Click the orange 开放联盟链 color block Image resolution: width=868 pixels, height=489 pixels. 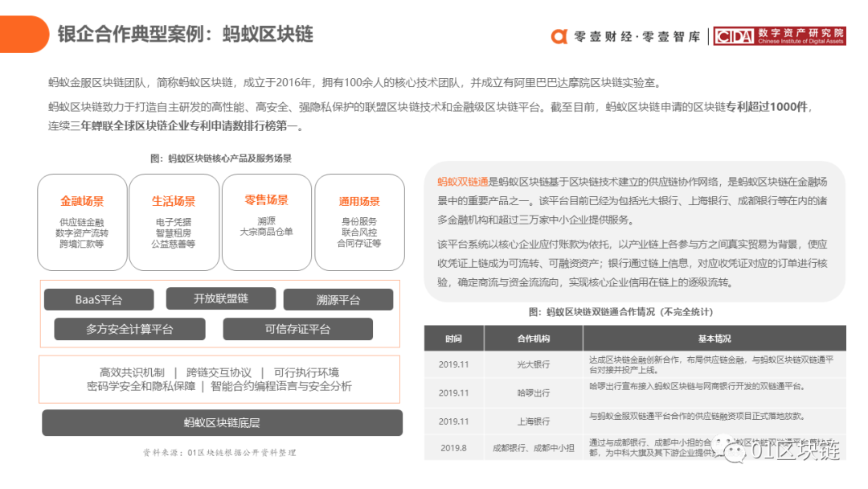221,298
